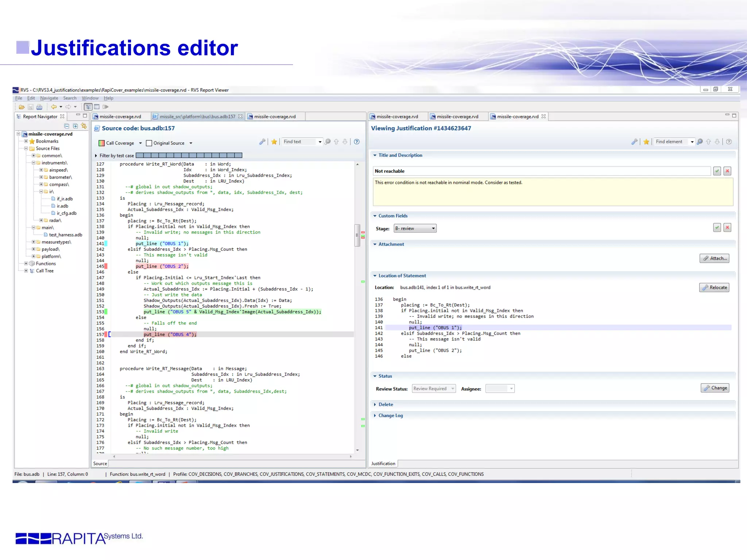Image resolution: width=747 pixels, height=560 pixels.
Task: Open the File menu
Action: coord(19,98)
